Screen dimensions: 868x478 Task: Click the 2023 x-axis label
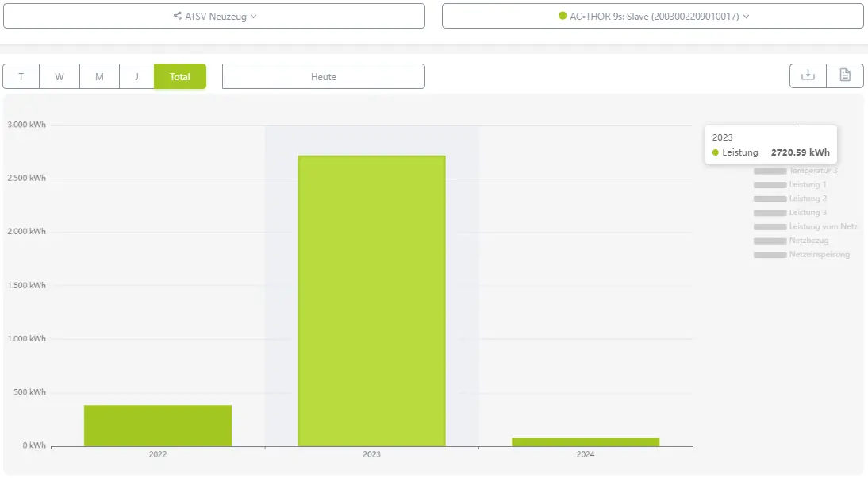click(x=371, y=454)
